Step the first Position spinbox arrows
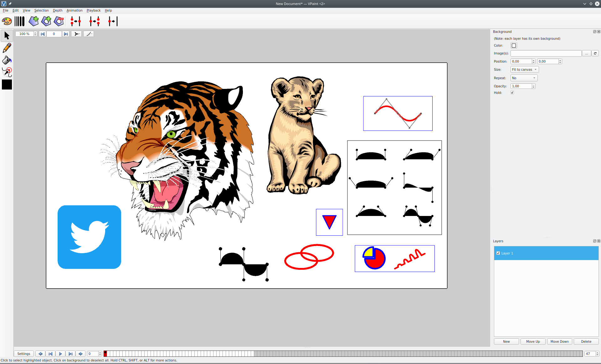This screenshot has width=601, height=364. pyautogui.click(x=533, y=61)
